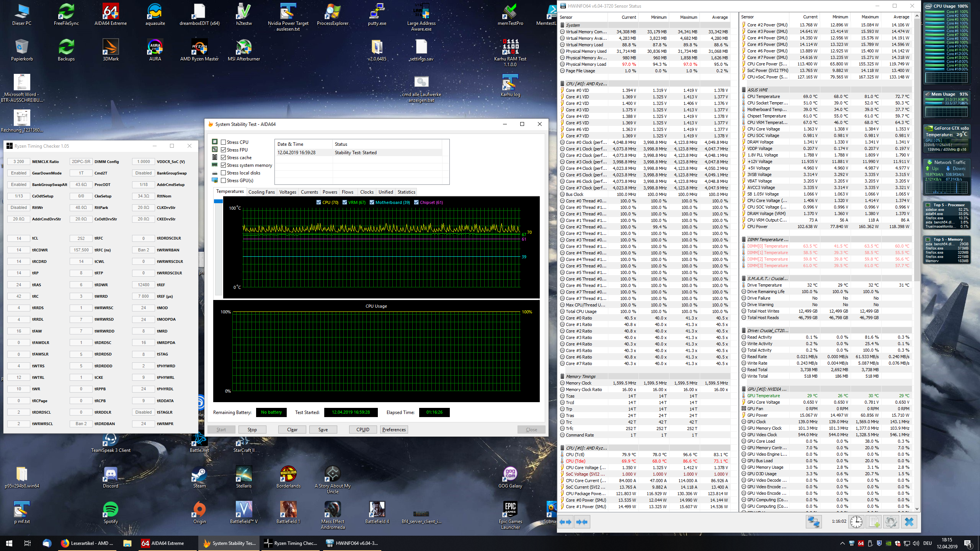Open memTestPro desktop icon
This screenshot has width=980, height=551.
(510, 15)
